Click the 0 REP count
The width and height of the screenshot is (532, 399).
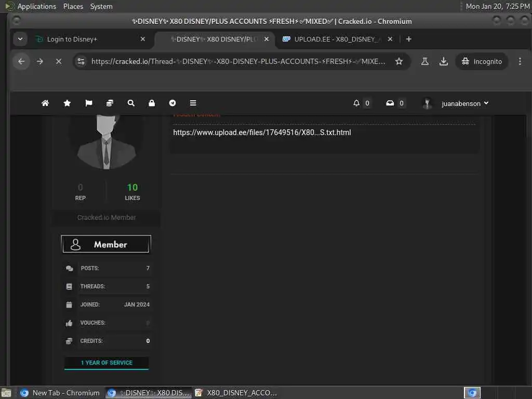tap(81, 192)
